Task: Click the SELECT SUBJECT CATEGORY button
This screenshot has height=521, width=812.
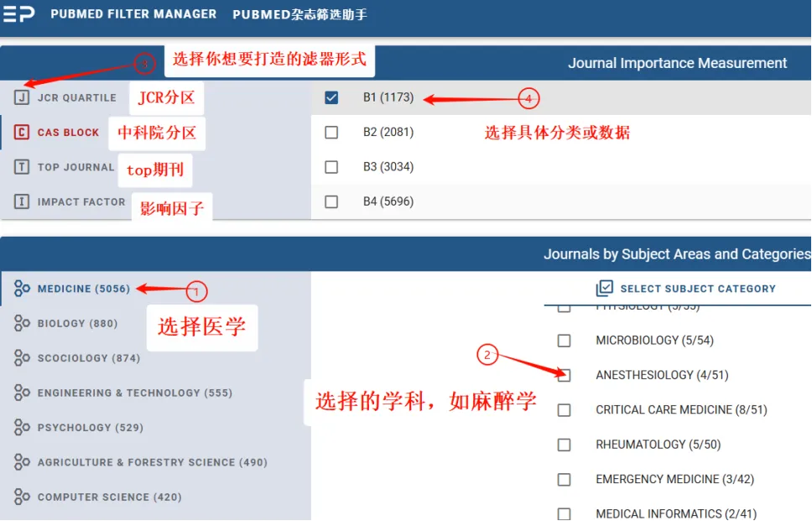Action: coord(685,289)
